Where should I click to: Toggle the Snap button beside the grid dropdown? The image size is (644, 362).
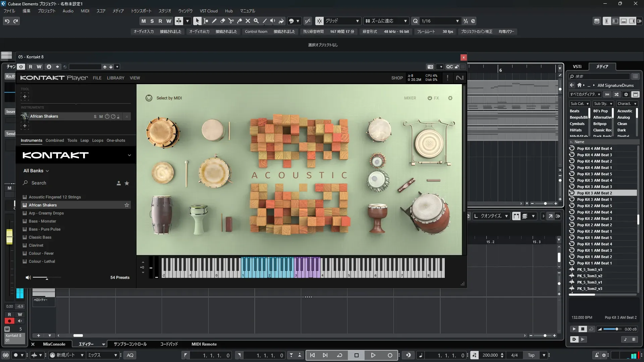pos(319,21)
